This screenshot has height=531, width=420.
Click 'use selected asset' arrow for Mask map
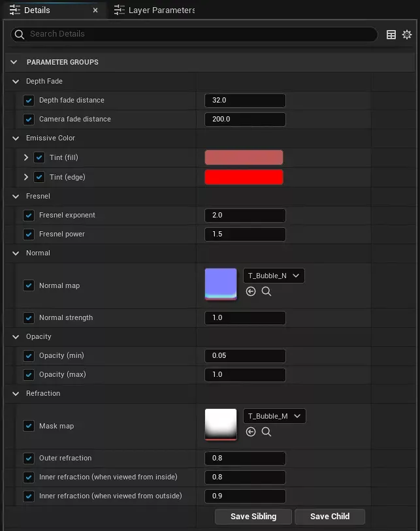click(251, 432)
